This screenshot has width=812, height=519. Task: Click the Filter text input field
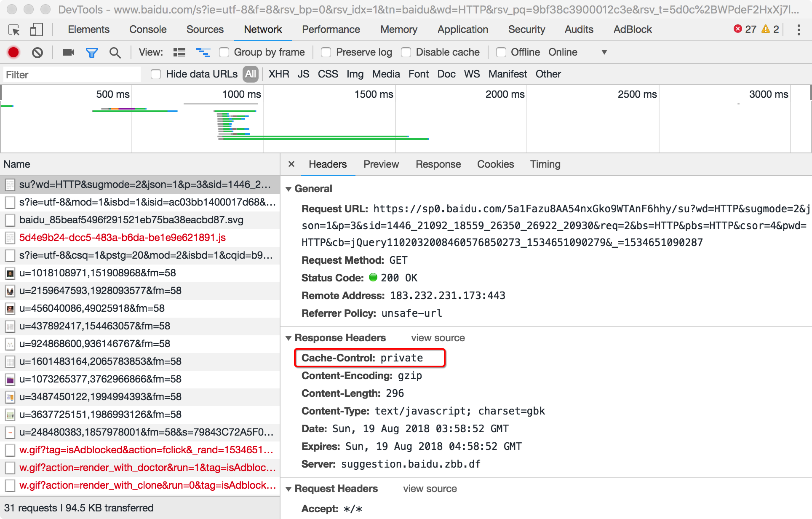click(72, 75)
